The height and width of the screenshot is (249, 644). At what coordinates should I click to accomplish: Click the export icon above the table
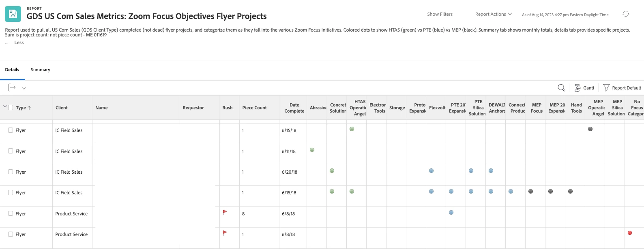(x=12, y=87)
